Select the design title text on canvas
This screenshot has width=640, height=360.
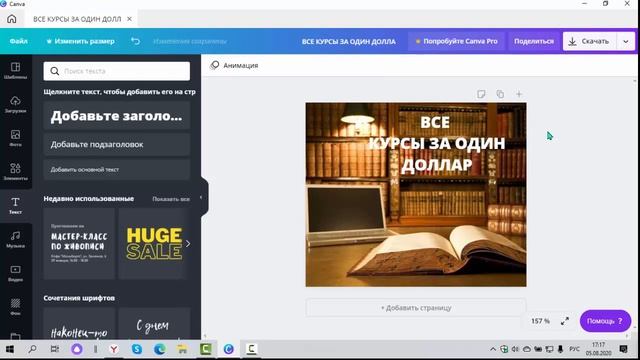tap(437, 144)
